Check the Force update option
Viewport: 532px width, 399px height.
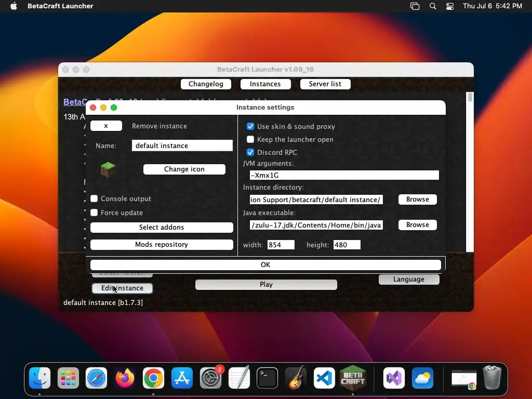[94, 212]
